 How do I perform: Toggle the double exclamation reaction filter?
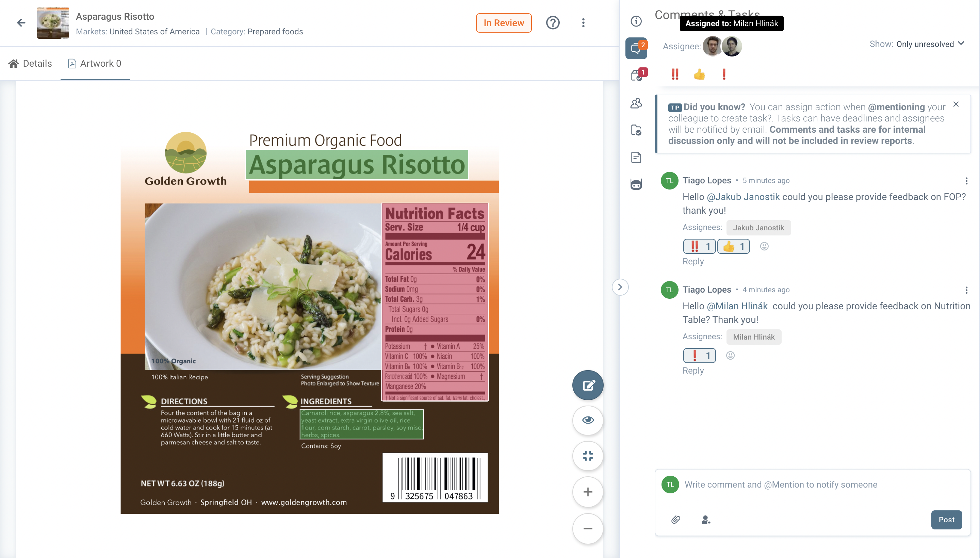tap(675, 75)
